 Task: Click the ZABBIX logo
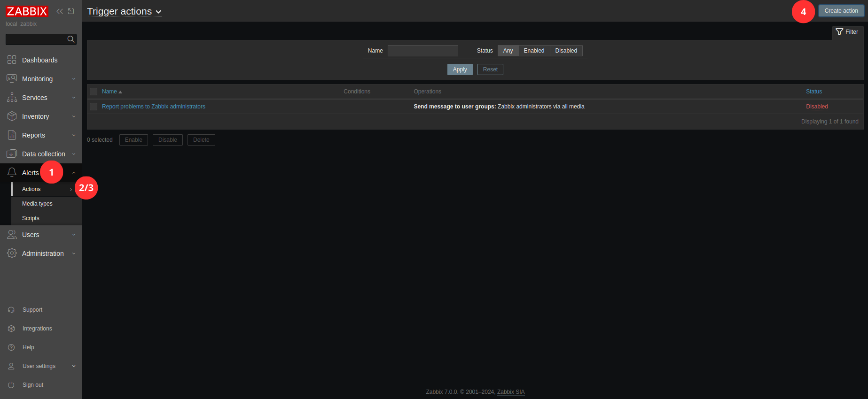27,11
